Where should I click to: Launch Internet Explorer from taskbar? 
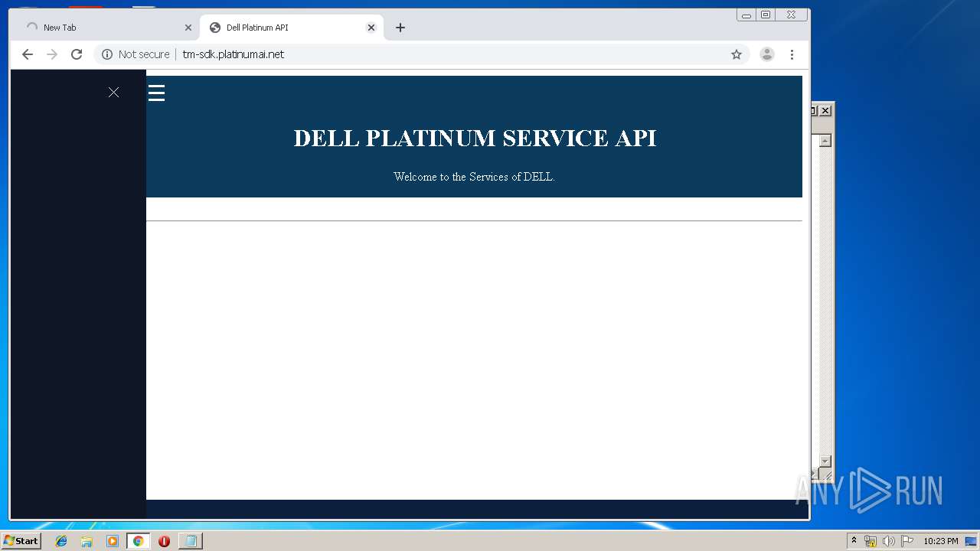click(62, 541)
